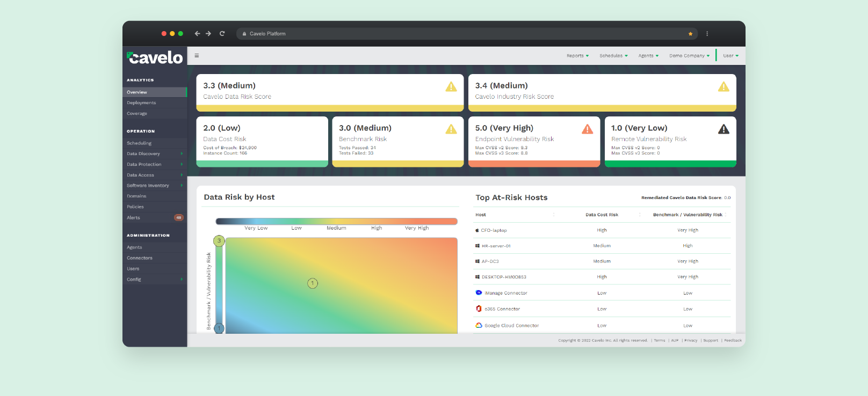
Task: Click the heatmap bubble labeled 1 in the chart center
Action: point(313,283)
